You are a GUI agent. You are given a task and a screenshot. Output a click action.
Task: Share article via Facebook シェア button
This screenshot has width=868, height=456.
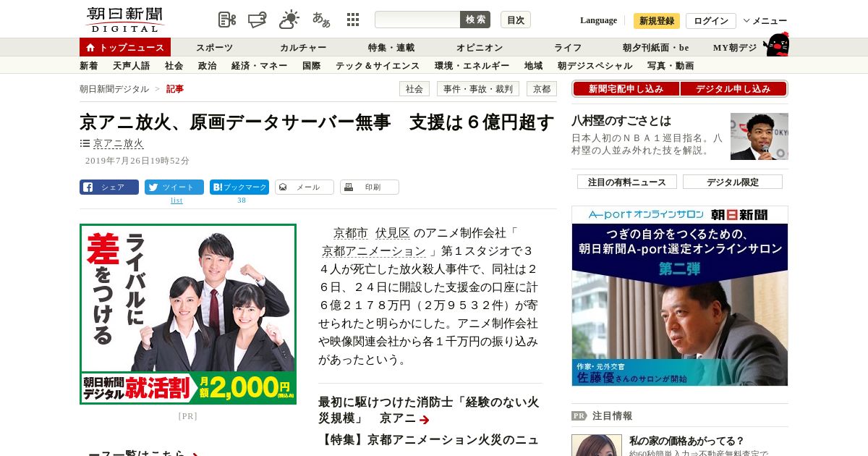point(109,187)
